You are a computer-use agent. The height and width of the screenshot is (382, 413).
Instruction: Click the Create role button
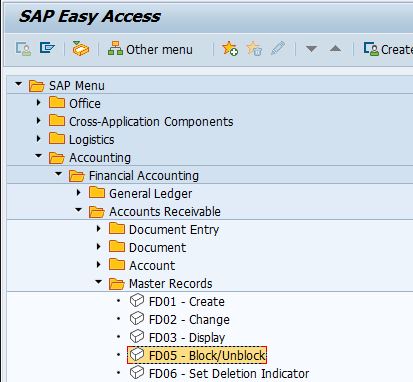tap(388, 49)
